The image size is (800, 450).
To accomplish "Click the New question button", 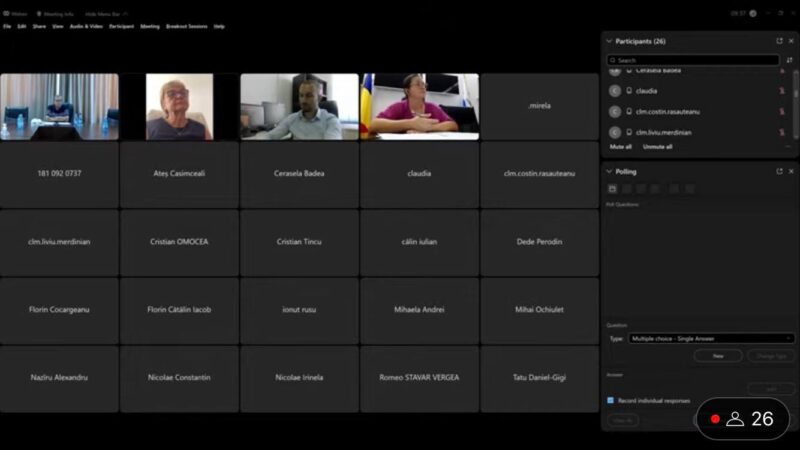I will [x=717, y=356].
